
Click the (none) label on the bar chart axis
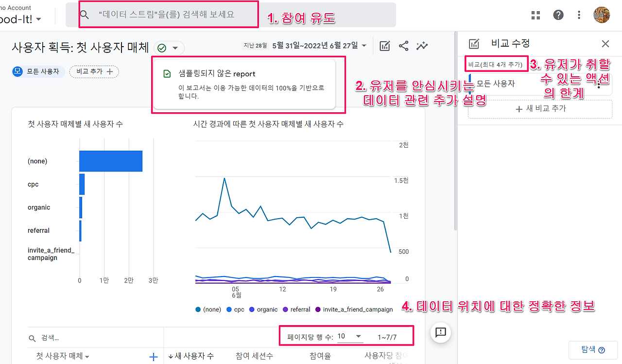[37, 161]
